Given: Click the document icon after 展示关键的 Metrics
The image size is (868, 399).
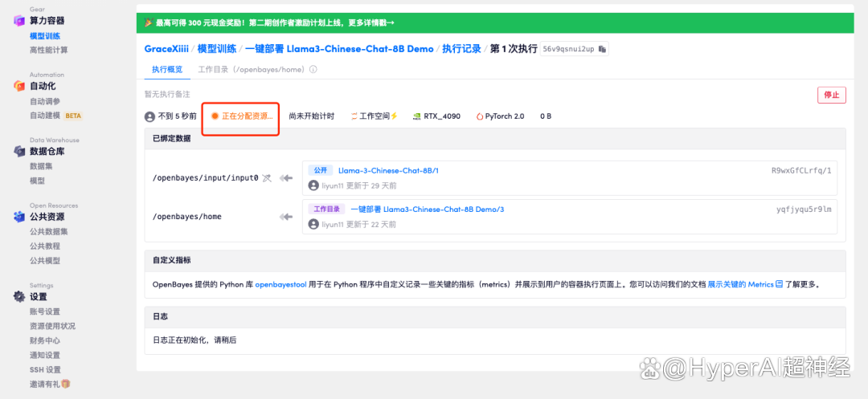Looking at the screenshot, I should [780, 285].
